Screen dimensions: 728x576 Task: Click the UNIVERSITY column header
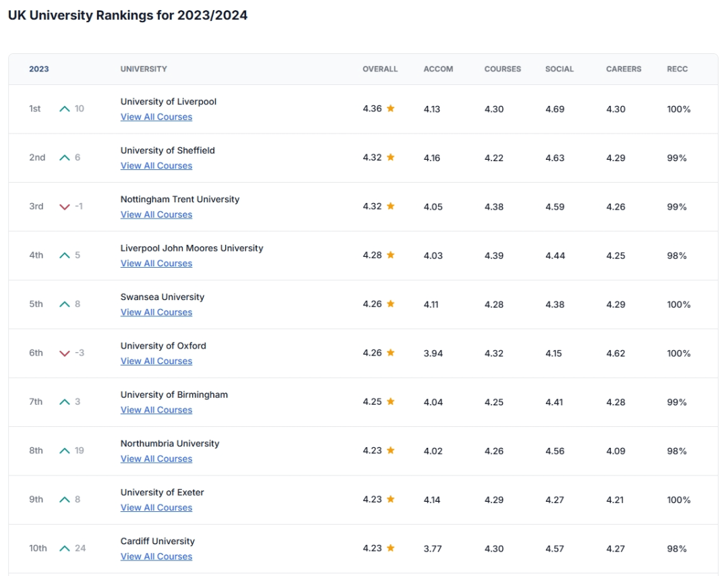click(144, 69)
